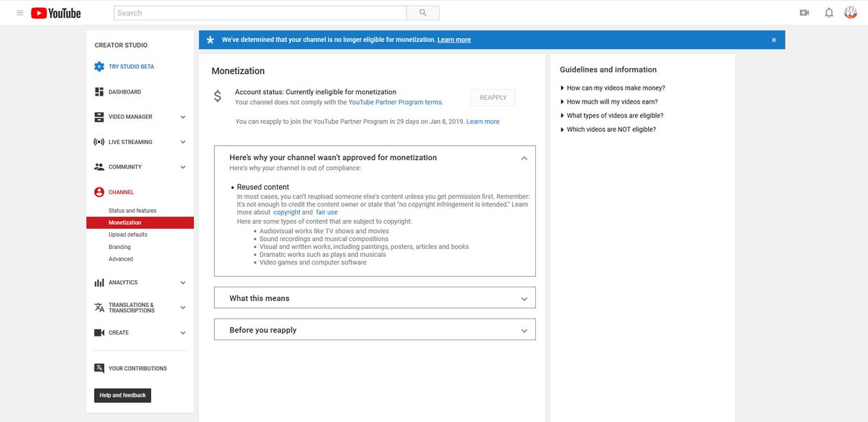Image resolution: width=868 pixels, height=422 pixels.
Task: Click the Video Manager icon
Action: [99, 117]
